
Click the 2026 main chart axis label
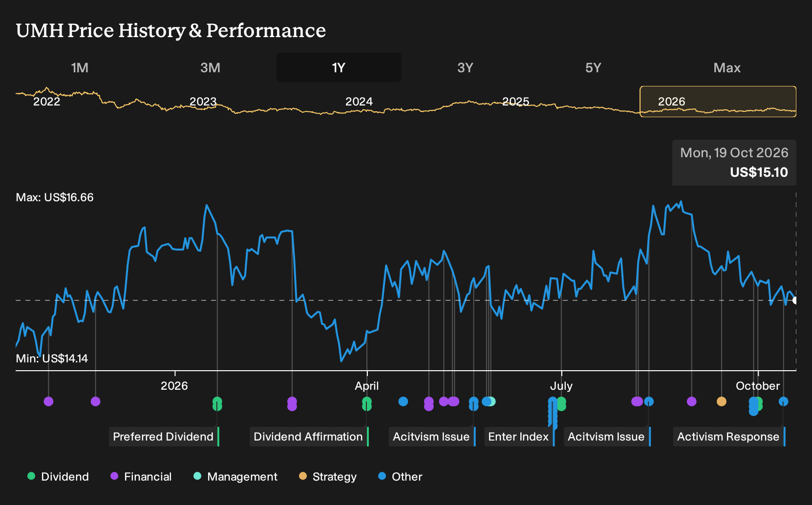174,386
